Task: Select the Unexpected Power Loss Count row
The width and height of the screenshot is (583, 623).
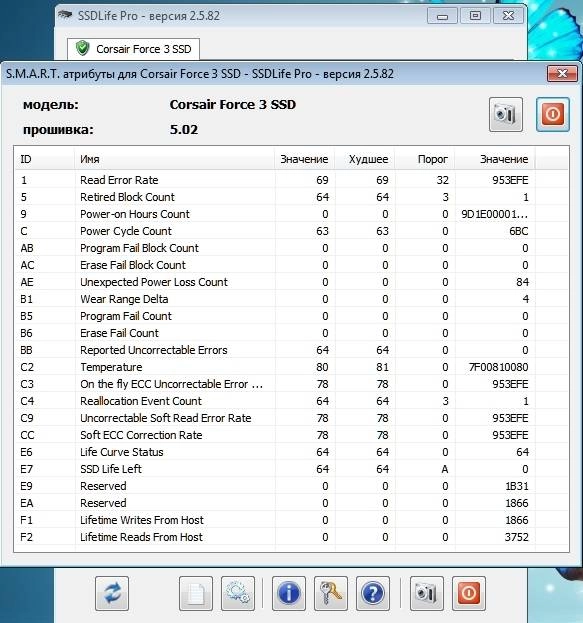Action: coord(291,282)
